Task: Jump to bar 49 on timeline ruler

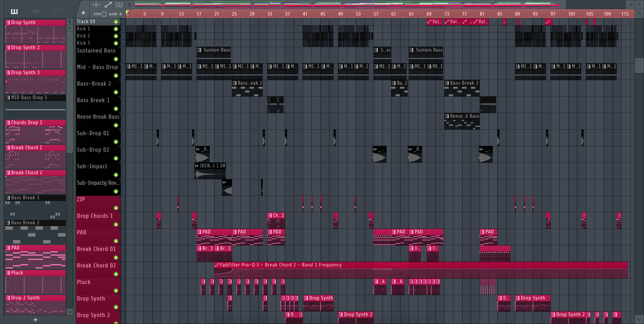Action: pos(340,14)
